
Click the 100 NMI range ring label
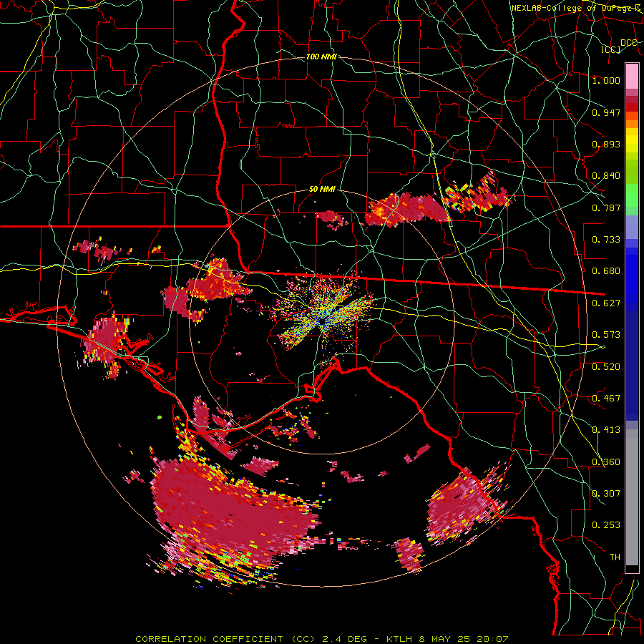(x=321, y=57)
